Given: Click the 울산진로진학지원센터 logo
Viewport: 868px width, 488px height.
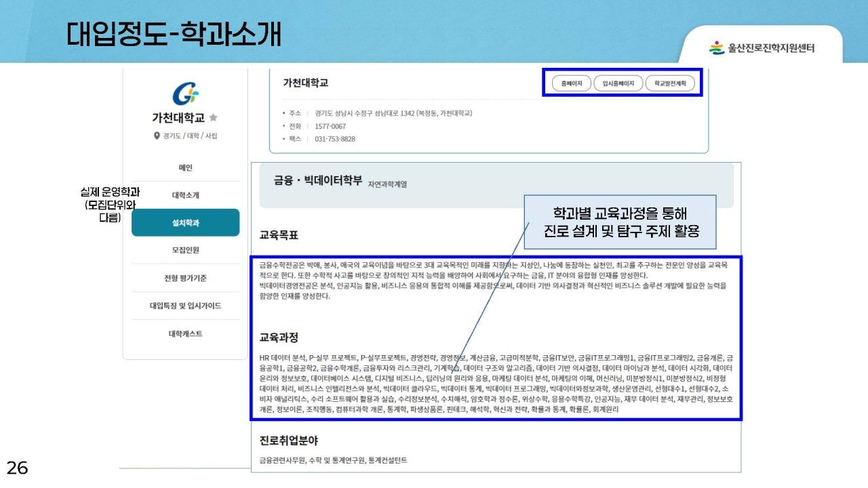Looking at the screenshot, I should click(762, 48).
